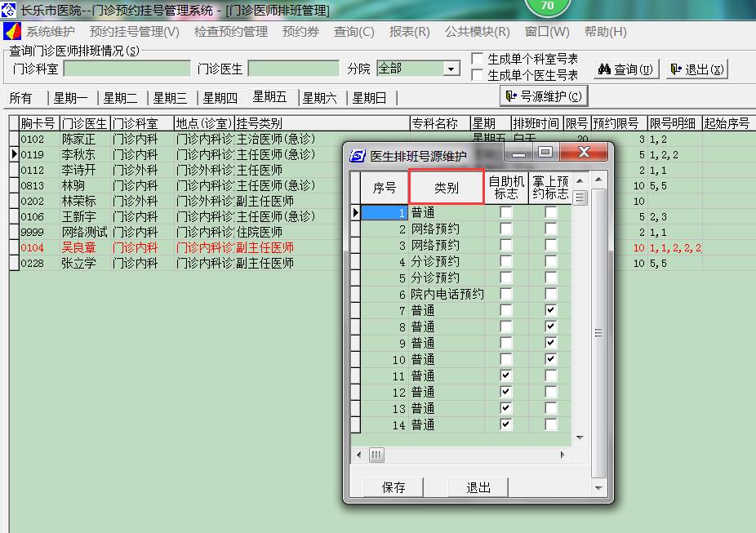The image size is (756, 533).
Task: Check 自助机标志 for row 6 院内电话预约
Action: pyautogui.click(x=505, y=294)
